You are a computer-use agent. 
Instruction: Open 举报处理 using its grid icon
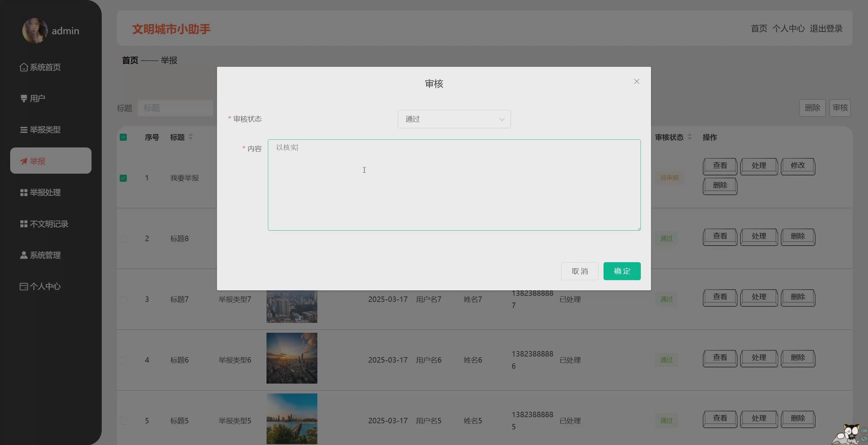coord(23,192)
